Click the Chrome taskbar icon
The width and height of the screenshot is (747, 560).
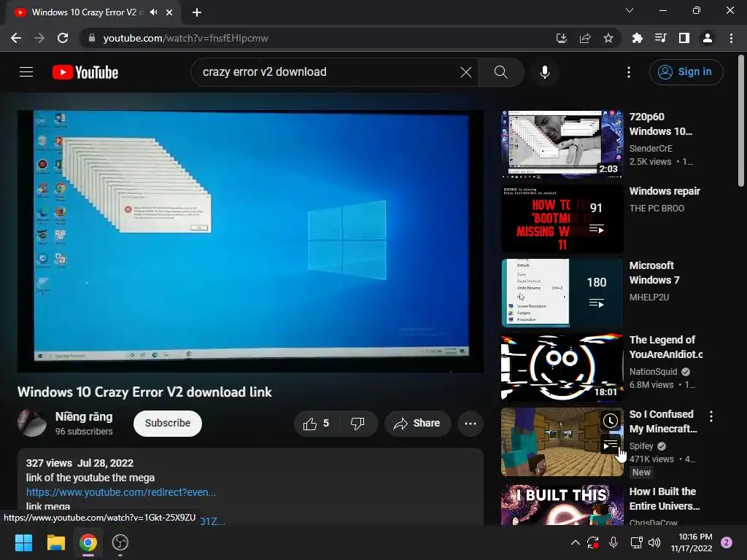88,542
